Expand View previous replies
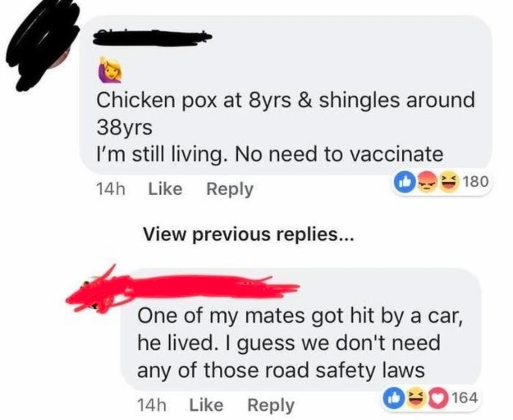This screenshot has width=513, height=420. click(248, 234)
